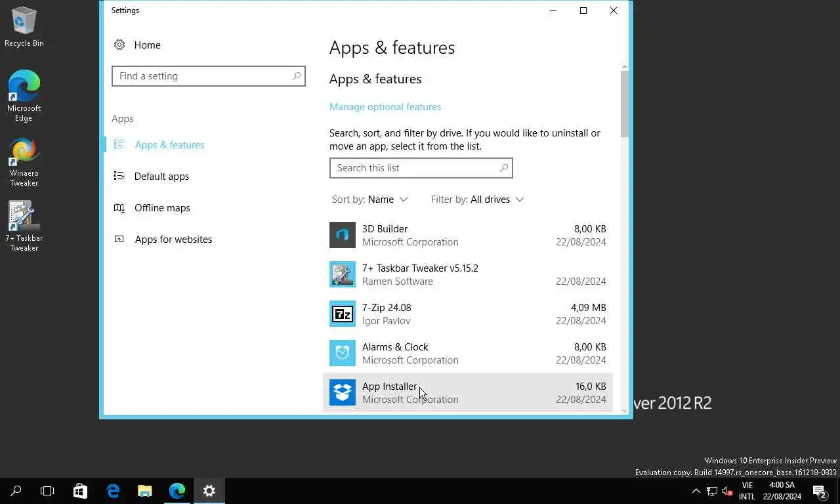
Task: Maximize the Settings window
Action: coord(583,10)
